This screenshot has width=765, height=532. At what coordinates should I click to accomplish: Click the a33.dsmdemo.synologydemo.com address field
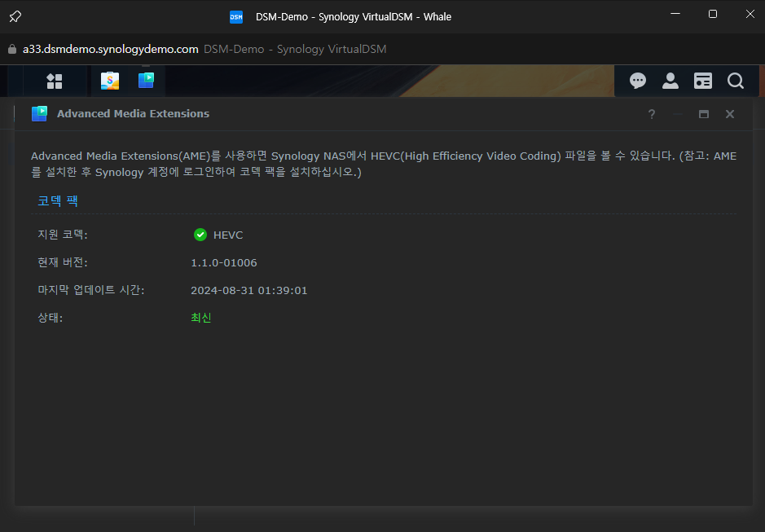[x=110, y=49]
